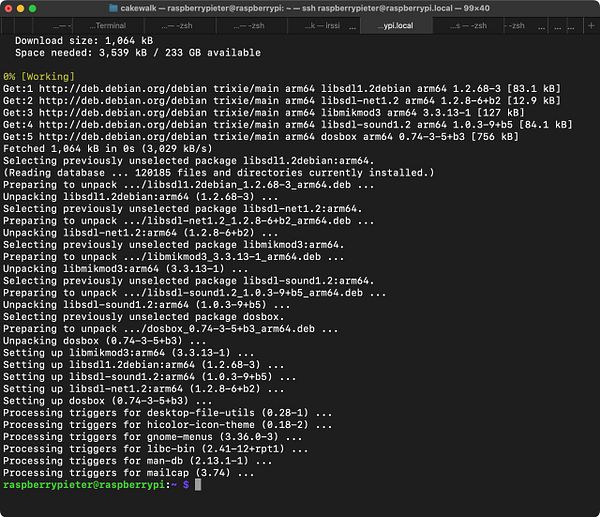Click the 'Space needed: 3,539 kB' line
Viewport: 600px width, 517px height.
coord(138,52)
